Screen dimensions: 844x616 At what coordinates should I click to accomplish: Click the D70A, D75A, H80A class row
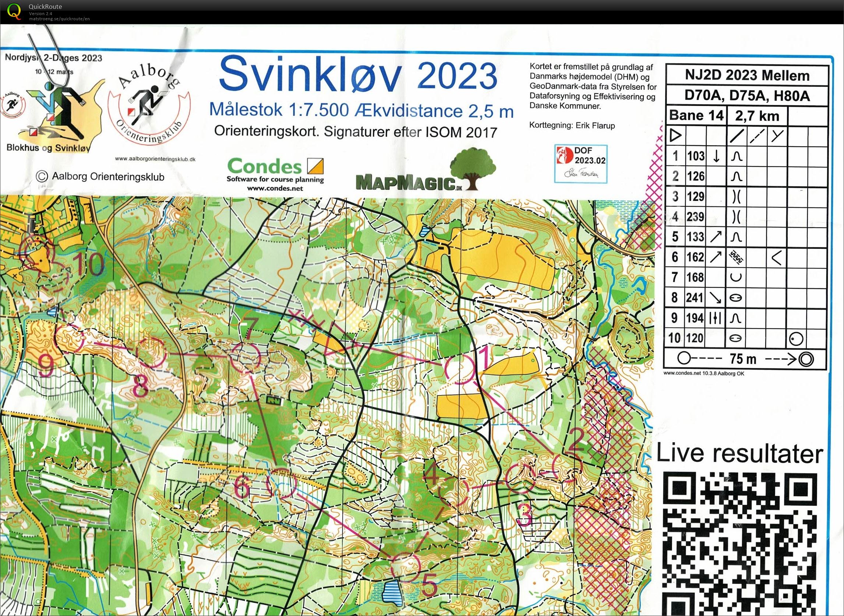click(x=747, y=96)
